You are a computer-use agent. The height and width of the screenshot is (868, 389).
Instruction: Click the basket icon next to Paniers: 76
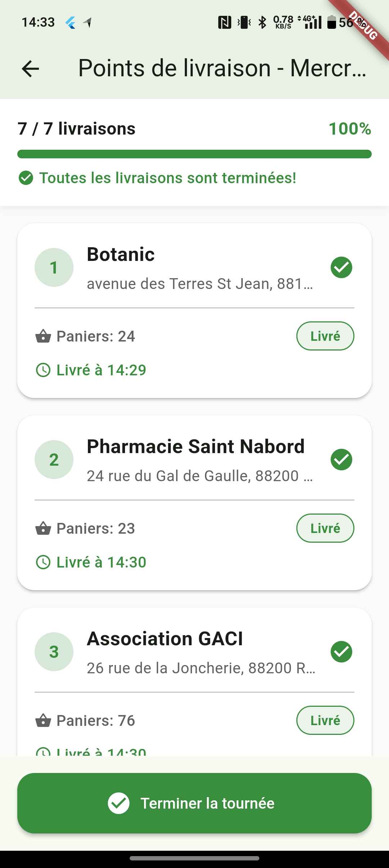tap(43, 720)
